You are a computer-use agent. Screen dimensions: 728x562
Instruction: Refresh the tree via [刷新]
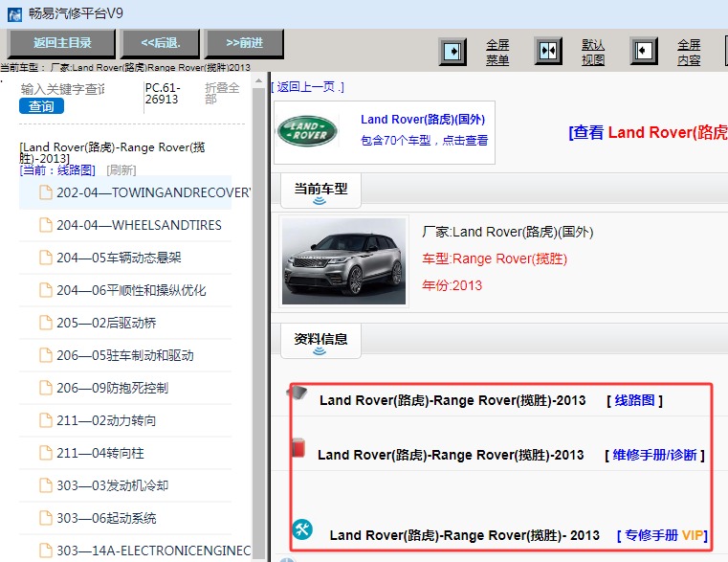pyautogui.click(x=121, y=170)
